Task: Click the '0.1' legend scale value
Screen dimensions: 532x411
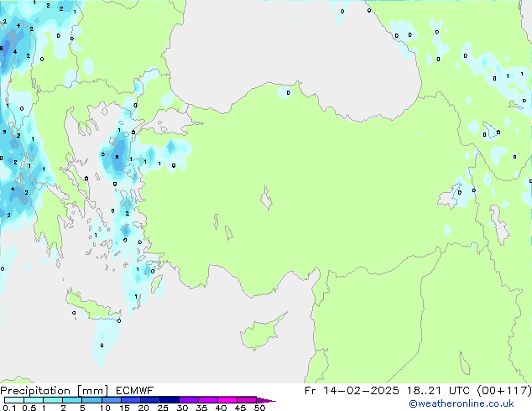Action: coord(9,408)
